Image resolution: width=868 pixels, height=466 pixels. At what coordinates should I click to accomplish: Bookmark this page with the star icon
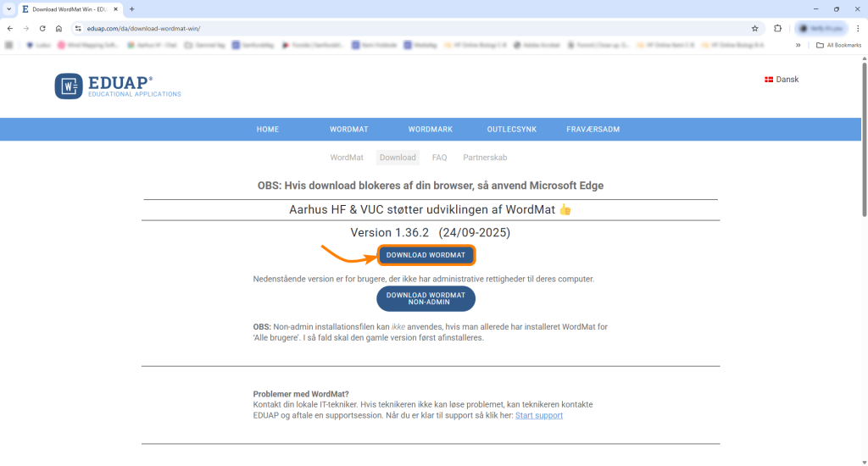click(755, 28)
